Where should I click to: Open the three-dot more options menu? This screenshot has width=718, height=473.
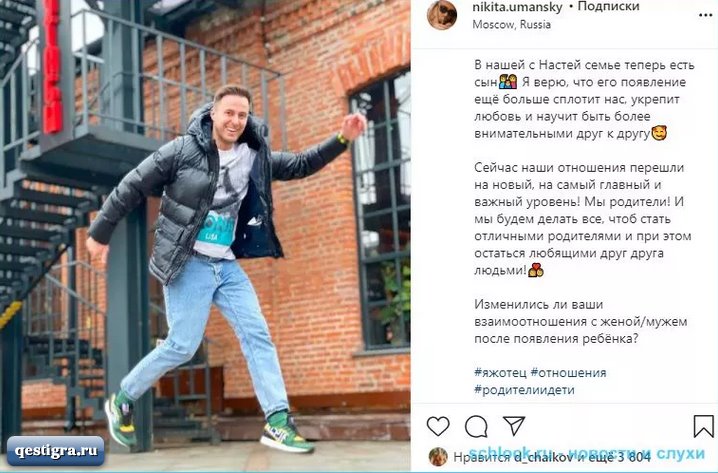(706, 16)
